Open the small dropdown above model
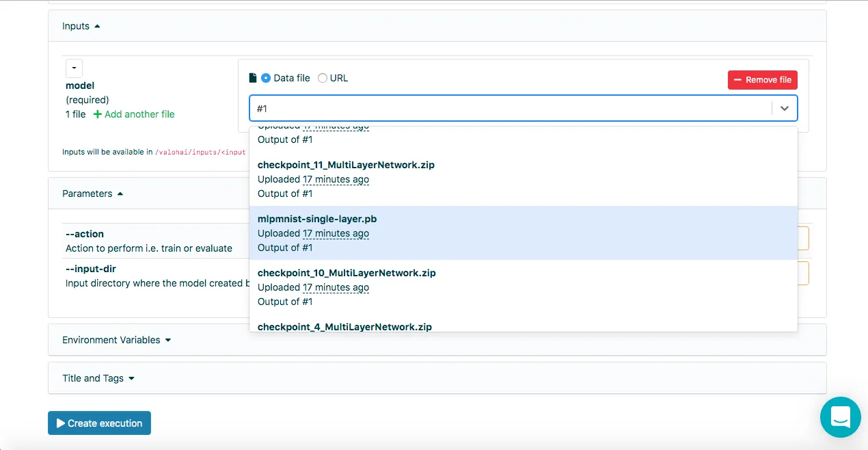 tap(74, 68)
